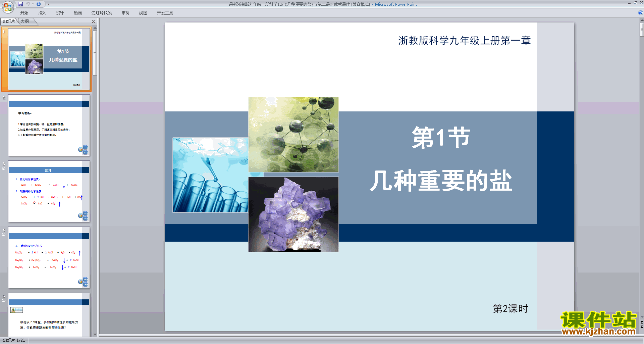Click thumbnail pane scrollbar down arrow

(x=95, y=334)
